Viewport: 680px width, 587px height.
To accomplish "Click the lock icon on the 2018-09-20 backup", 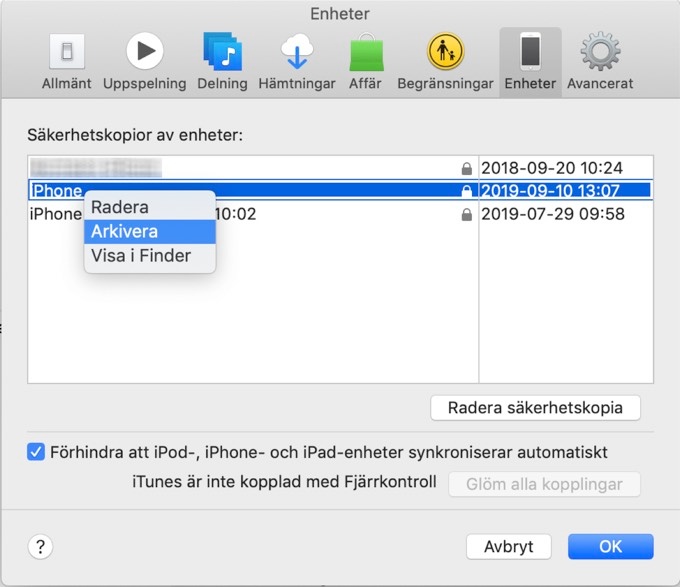I will coord(467,169).
